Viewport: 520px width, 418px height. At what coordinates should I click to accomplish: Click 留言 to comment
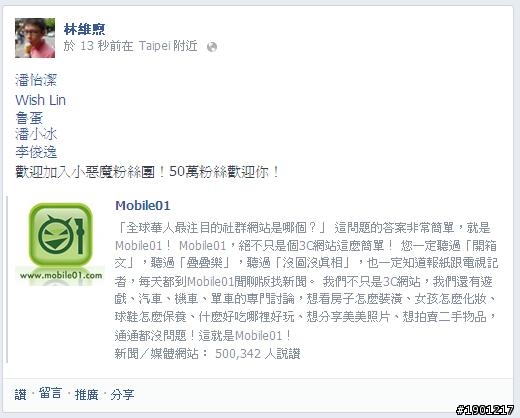(50, 393)
